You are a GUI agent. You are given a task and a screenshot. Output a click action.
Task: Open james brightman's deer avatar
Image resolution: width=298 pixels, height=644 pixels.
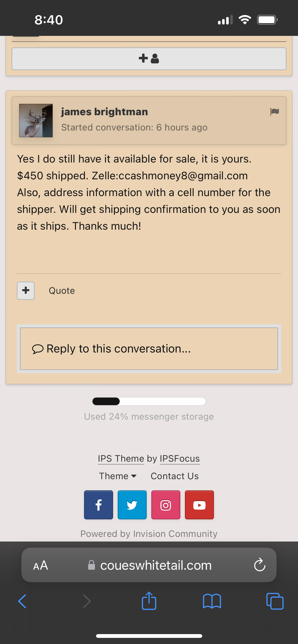[36, 121]
